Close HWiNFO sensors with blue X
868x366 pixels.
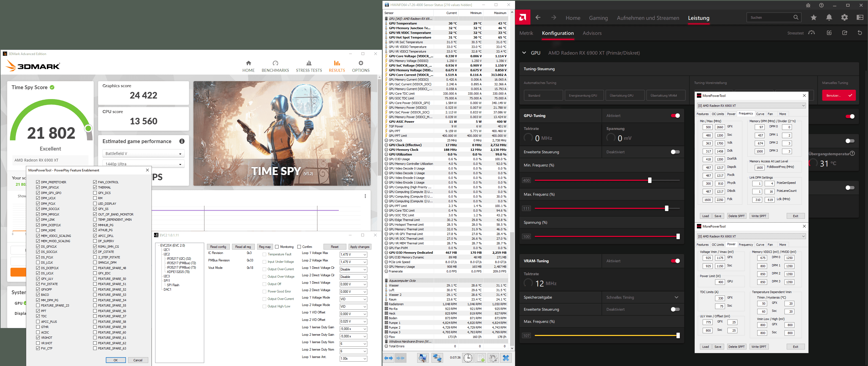[x=506, y=358]
